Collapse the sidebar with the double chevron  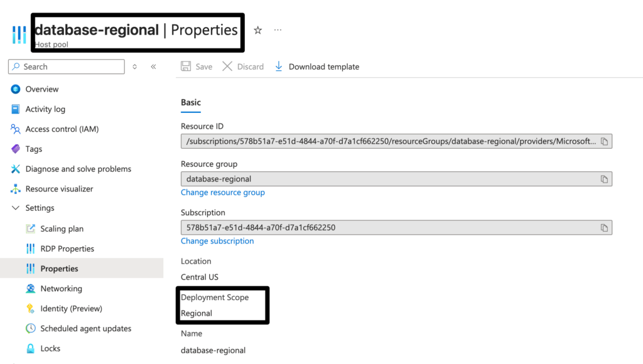153,67
